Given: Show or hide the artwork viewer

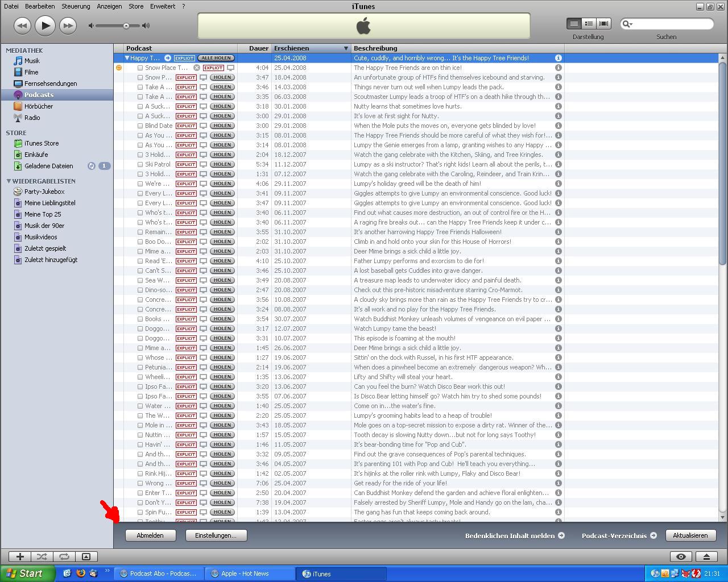Looking at the screenshot, I should coord(86,557).
